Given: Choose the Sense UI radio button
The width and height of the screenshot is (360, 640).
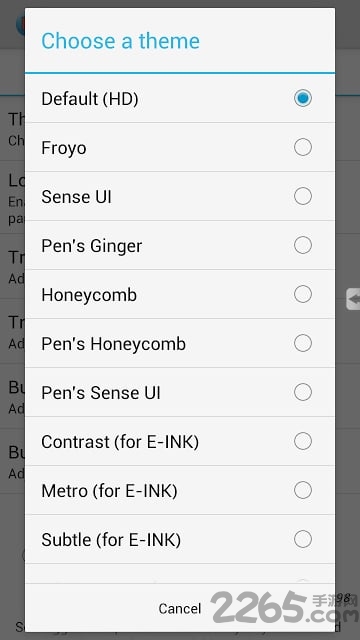Looking at the screenshot, I should pos(302,196).
